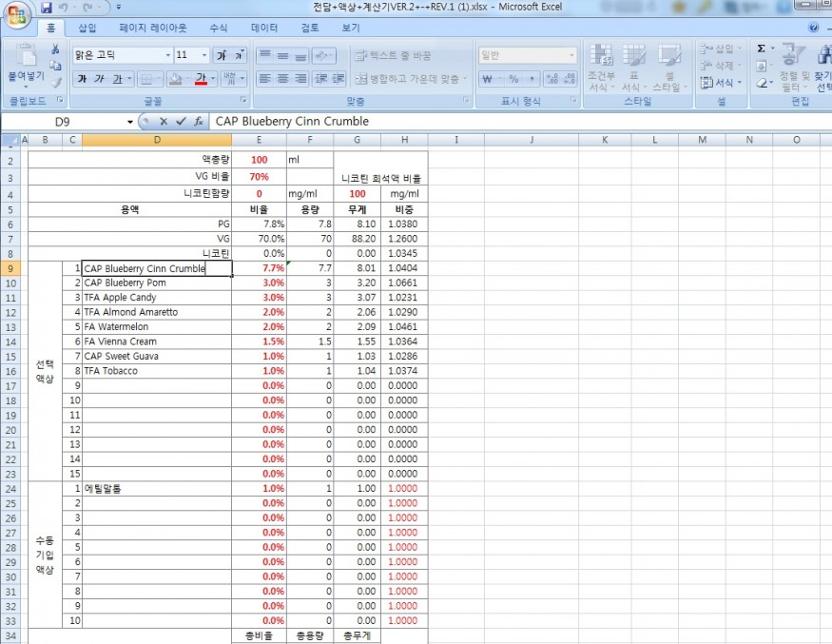This screenshot has width=832, height=644.
Task: Apply the red font color 가
Action: tap(201, 79)
